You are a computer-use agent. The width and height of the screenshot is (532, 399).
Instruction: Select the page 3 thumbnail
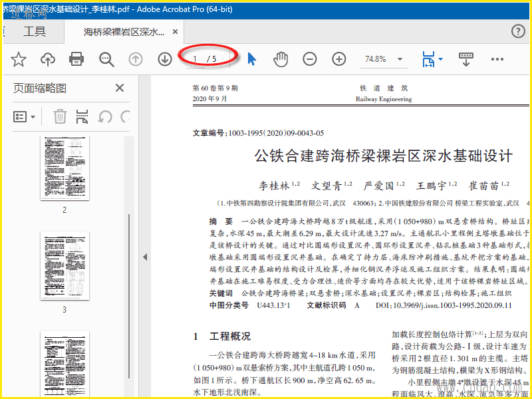pyautogui.click(x=65, y=265)
